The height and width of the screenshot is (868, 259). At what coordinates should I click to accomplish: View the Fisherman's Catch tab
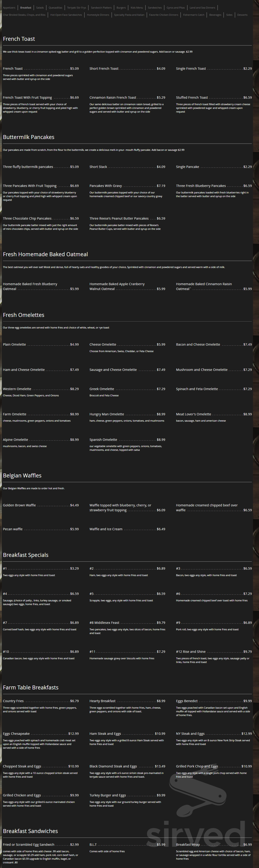pyautogui.click(x=193, y=15)
